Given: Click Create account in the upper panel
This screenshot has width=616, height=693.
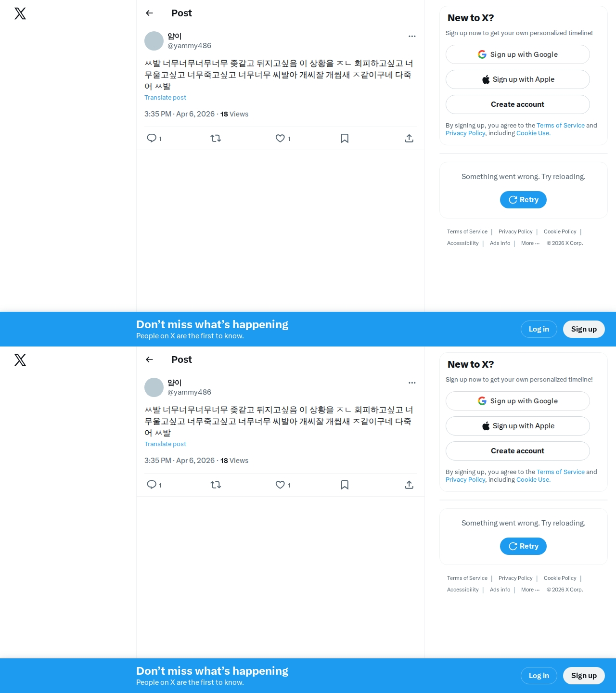Looking at the screenshot, I should click(518, 104).
